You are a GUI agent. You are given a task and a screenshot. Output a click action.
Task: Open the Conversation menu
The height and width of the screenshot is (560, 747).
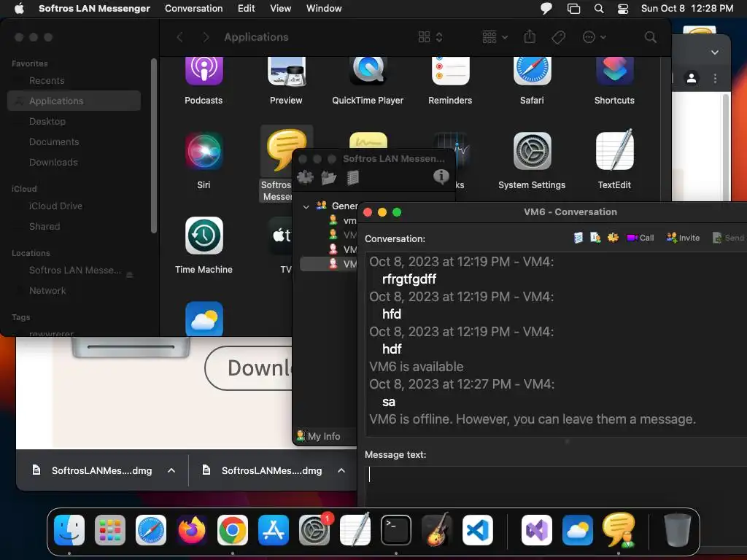pos(193,8)
